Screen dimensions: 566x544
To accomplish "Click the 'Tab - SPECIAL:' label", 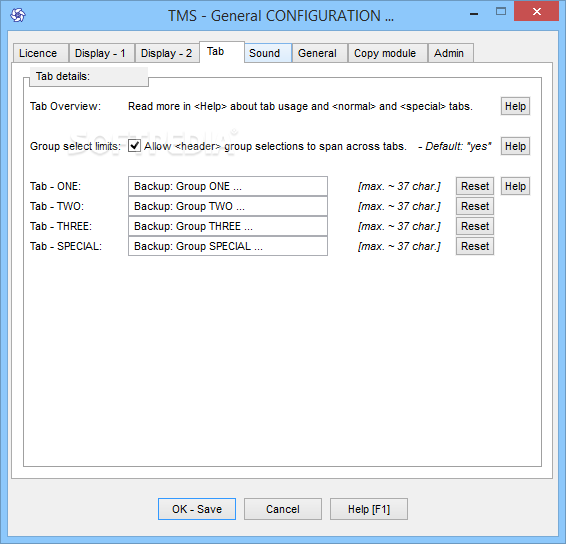I will tap(66, 246).
